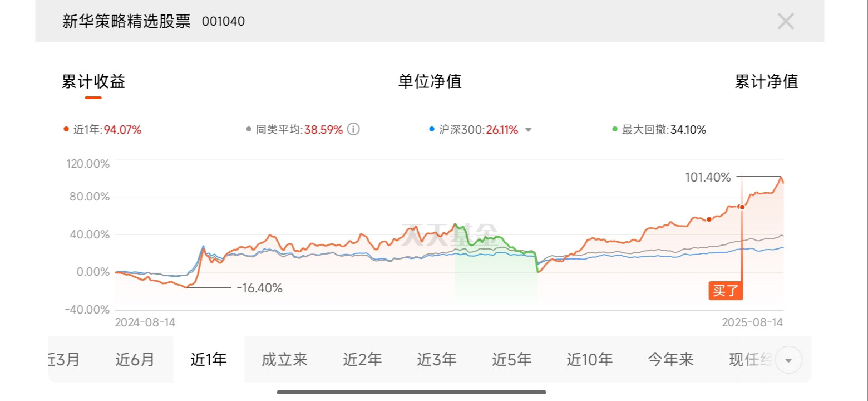Expand the 沪深300 benchmark dropdown arrow
The height and width of the screenshot is (401, 868).
click(x=529, y=130)
